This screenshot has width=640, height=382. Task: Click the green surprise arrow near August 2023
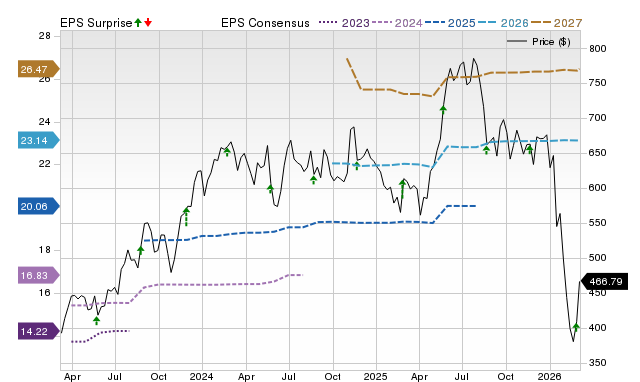click(x=140, y=250)
